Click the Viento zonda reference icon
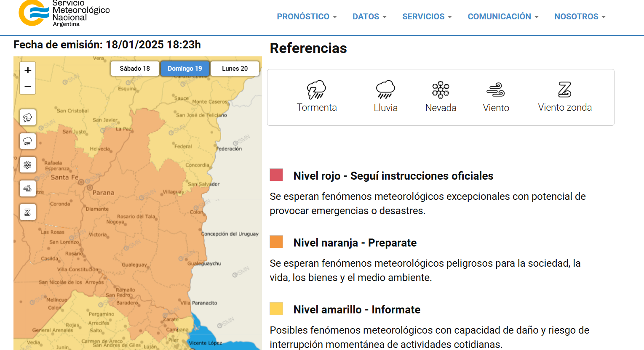 564,90
